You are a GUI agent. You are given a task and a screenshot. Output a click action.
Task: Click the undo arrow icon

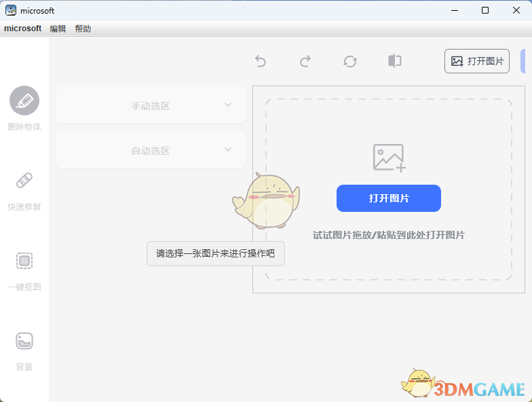(x=261, y=61)
